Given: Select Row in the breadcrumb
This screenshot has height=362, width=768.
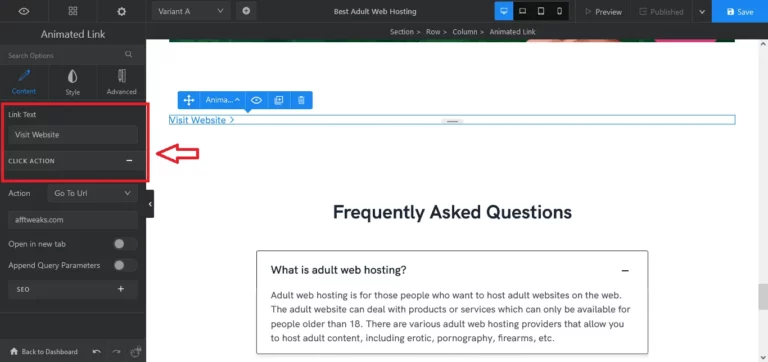Looking at the screenshot, I should click(x=433, y=32).
